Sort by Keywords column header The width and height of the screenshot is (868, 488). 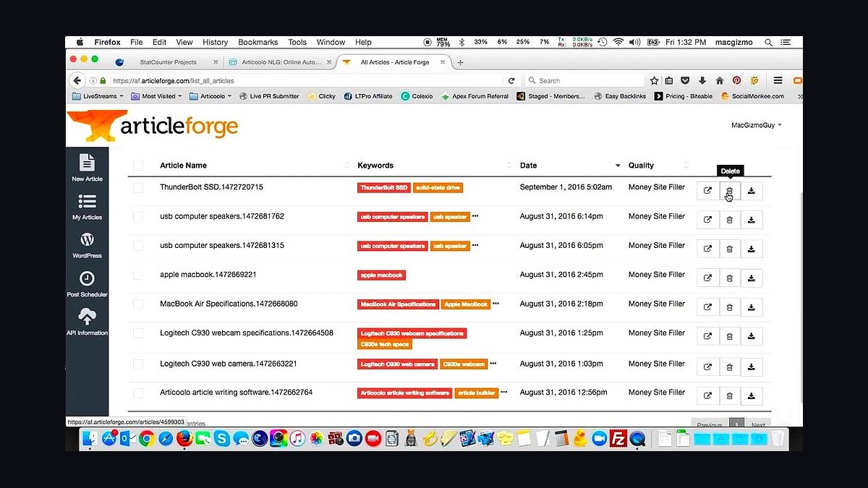(x=375, y=166)
